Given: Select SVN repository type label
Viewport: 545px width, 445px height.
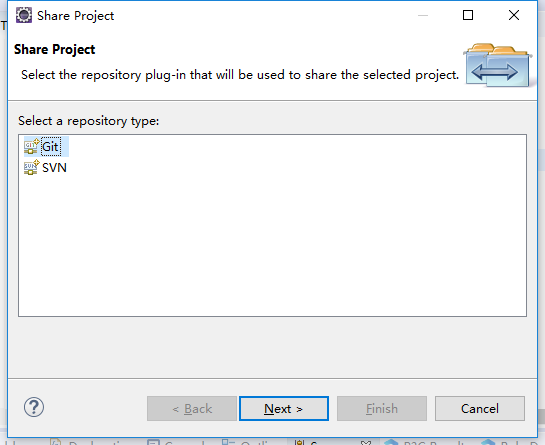Looking at the screenshot, I should [54, 168].
